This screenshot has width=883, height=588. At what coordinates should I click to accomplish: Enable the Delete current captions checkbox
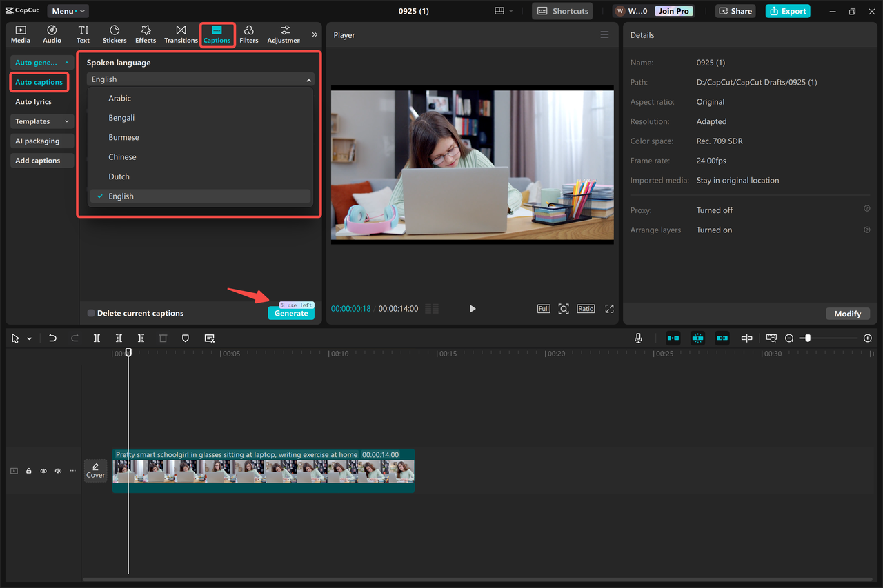(x=90, y=312)
